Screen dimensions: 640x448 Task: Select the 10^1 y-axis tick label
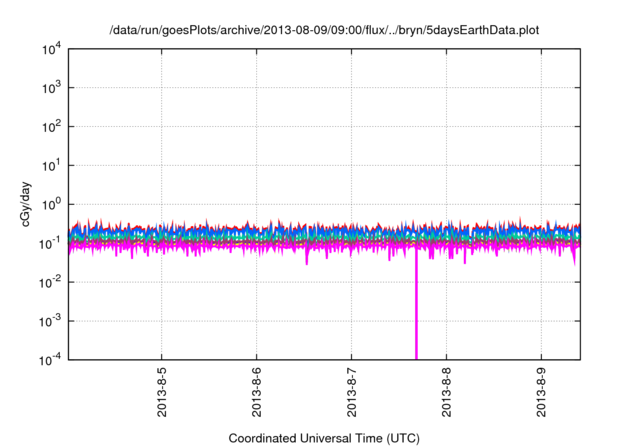[x=51, y=166]
